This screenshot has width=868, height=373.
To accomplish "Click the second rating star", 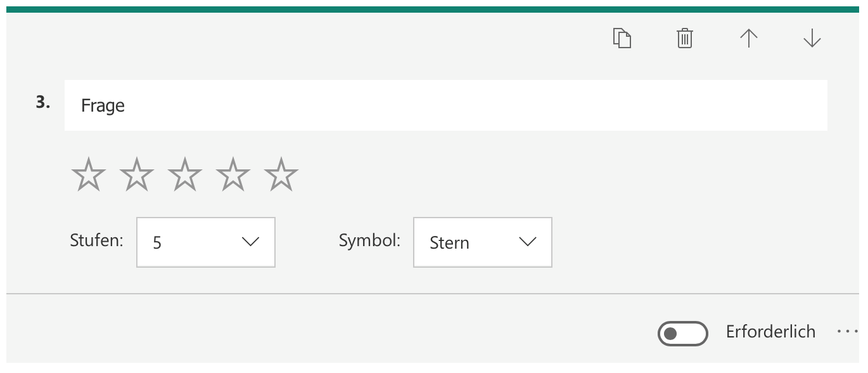I will point(137,175).
